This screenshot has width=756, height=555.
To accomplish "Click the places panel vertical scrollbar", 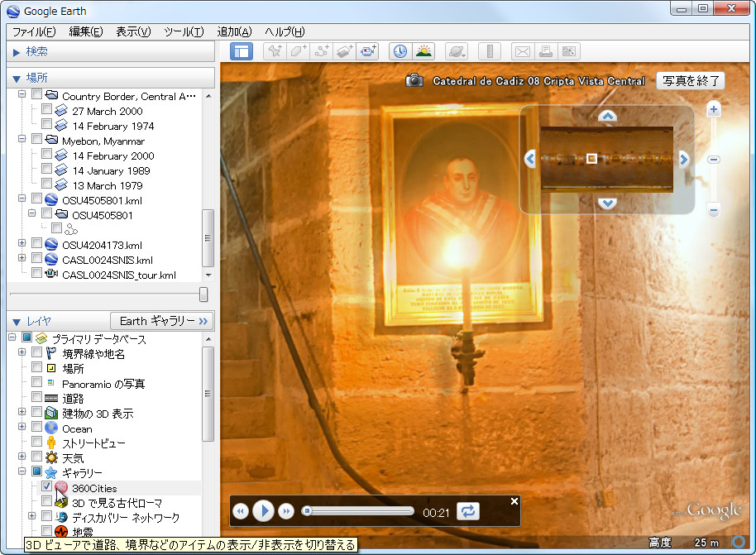I will pos(208,237).
